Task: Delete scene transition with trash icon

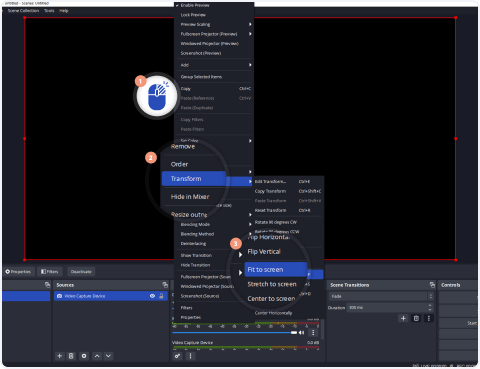Action: [416, 318]
